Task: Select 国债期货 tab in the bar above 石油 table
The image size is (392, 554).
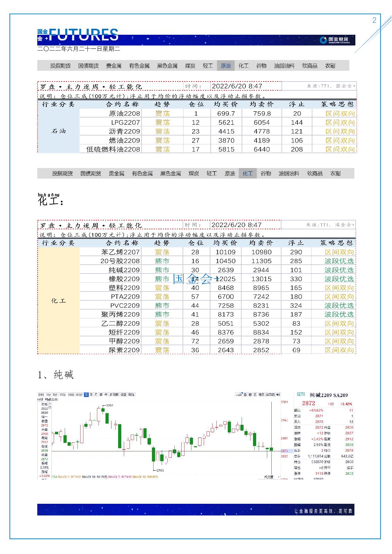Action: pyautogui.click(x=88, y=66)
